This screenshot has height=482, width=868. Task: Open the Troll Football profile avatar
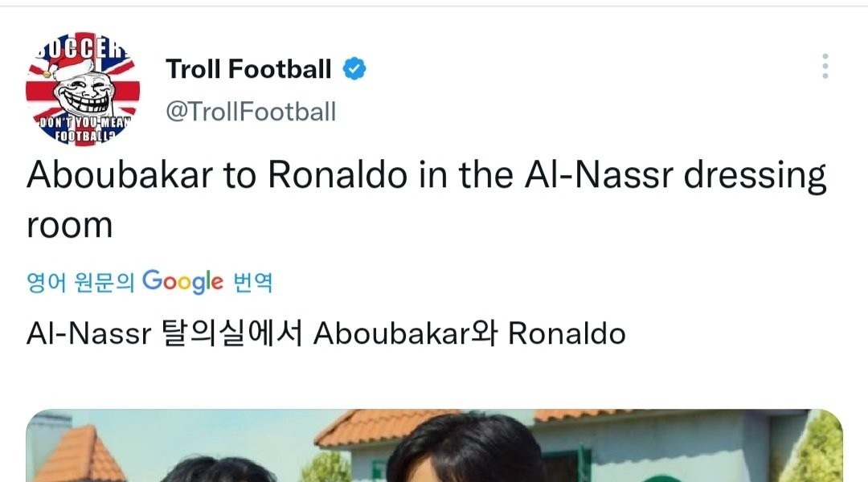pos(83,89)
